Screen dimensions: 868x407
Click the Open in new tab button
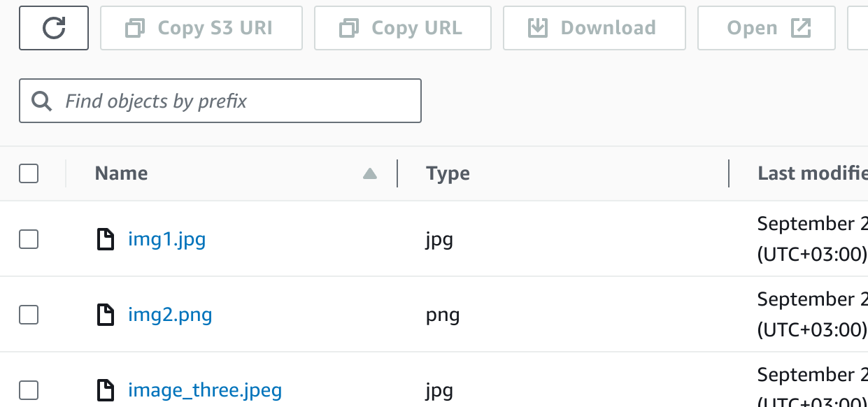[766, 28]
